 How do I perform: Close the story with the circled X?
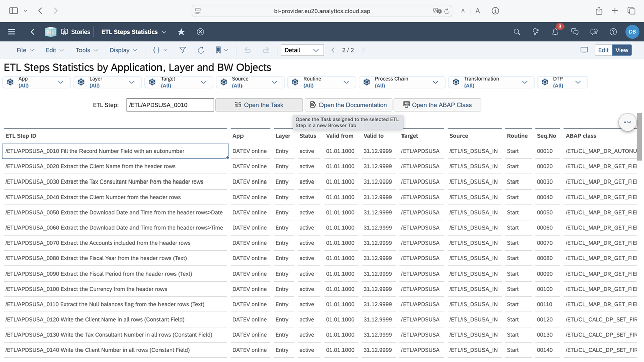pyautogui.click(x=200, y=32)
